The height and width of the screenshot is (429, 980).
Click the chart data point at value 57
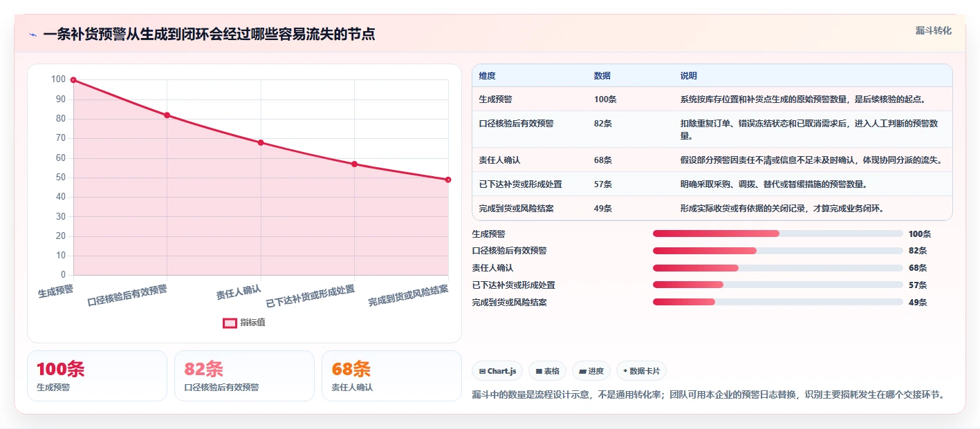[355, 164]
